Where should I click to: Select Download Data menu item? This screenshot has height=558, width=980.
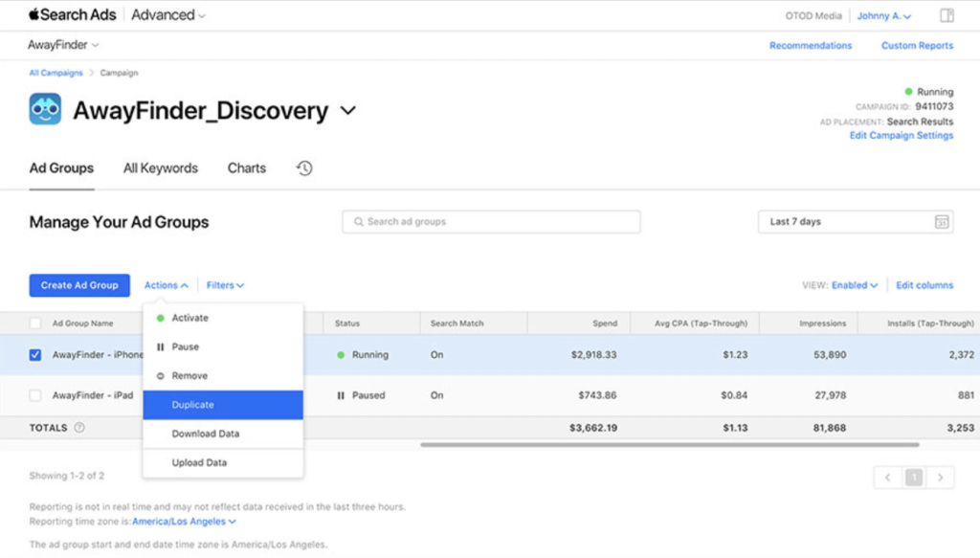tap(223, 434)
